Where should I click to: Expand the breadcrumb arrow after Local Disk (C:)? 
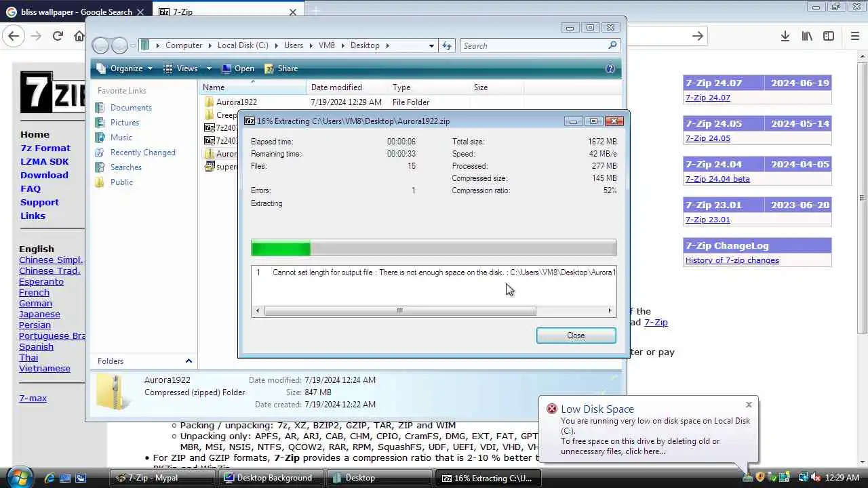276,45
